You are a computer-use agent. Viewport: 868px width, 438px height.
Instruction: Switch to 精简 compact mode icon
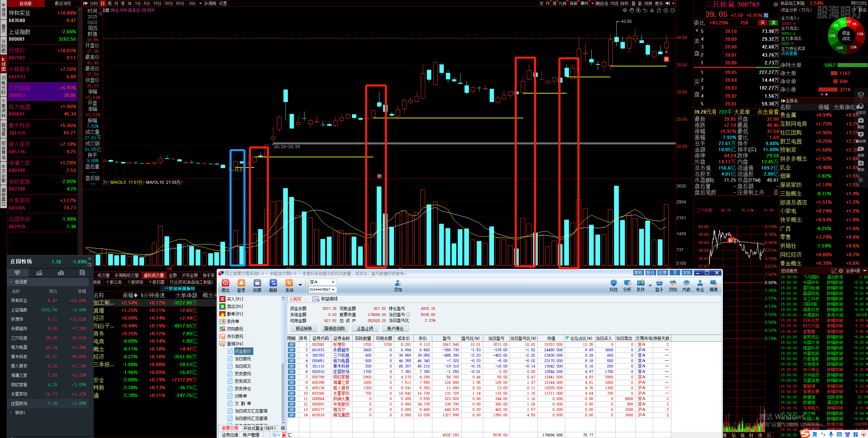pyautogui.click(x=714, y=285)
